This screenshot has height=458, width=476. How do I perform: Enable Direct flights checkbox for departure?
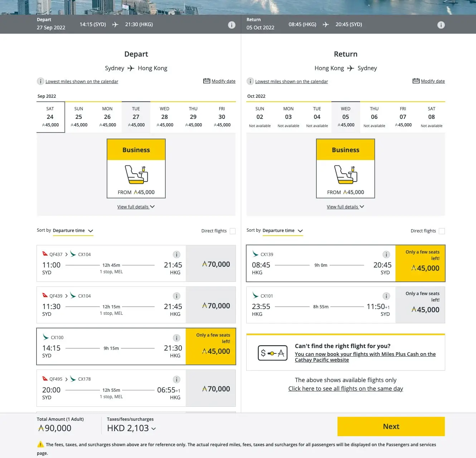pos(233,231)
